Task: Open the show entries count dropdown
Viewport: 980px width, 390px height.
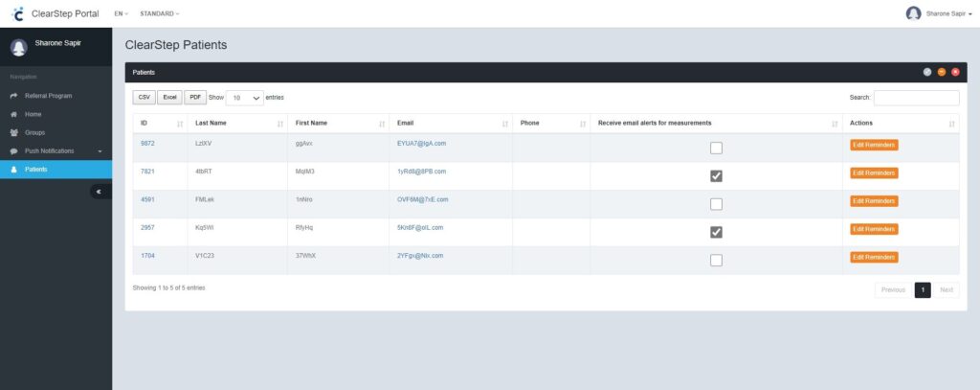Action: tap(244, 98)
